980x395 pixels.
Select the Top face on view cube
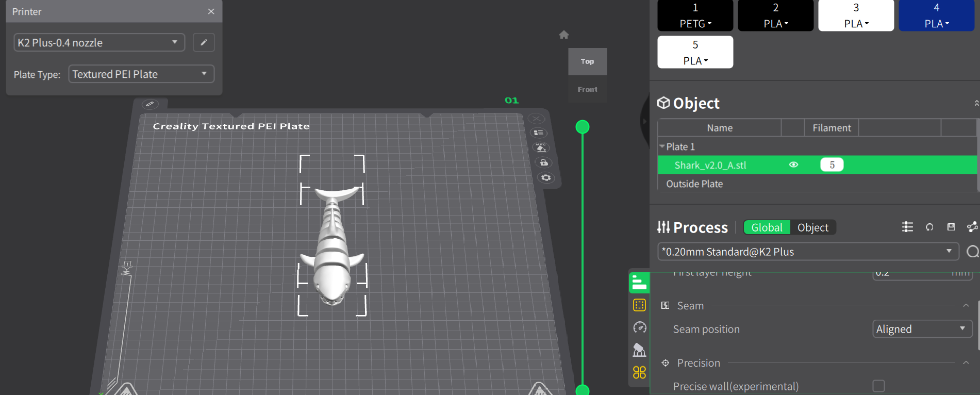[587, 61]
